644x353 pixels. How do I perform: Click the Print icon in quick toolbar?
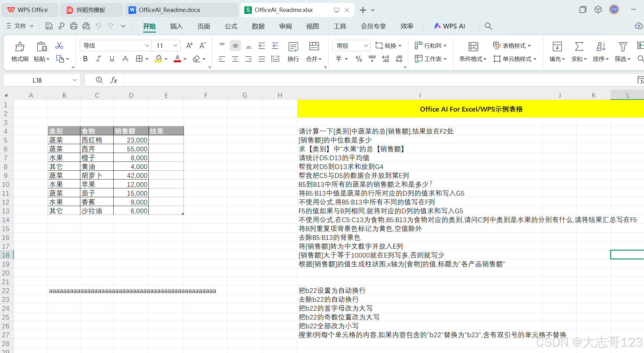point(73,26)
